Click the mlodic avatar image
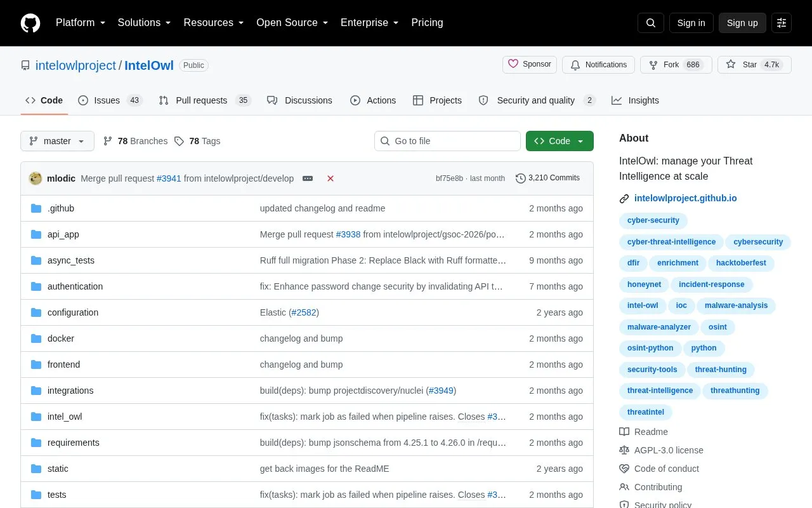Screen dimensions: 812x508 [36, 178]
